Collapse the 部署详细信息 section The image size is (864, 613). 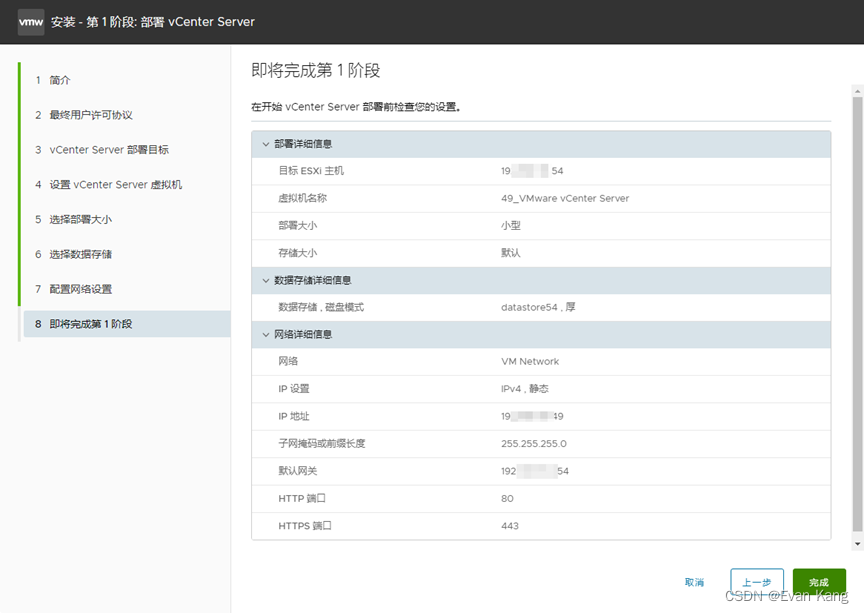(266, 144)
